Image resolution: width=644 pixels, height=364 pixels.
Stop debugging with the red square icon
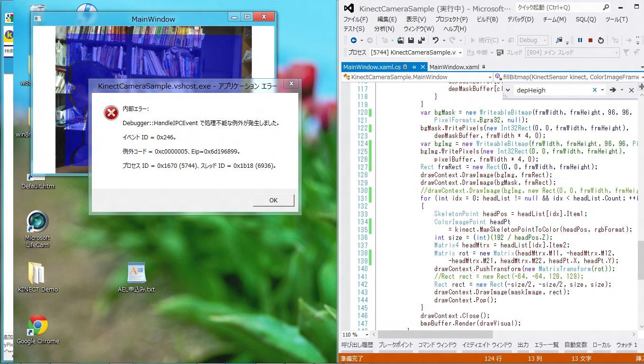tap(590, 40)
